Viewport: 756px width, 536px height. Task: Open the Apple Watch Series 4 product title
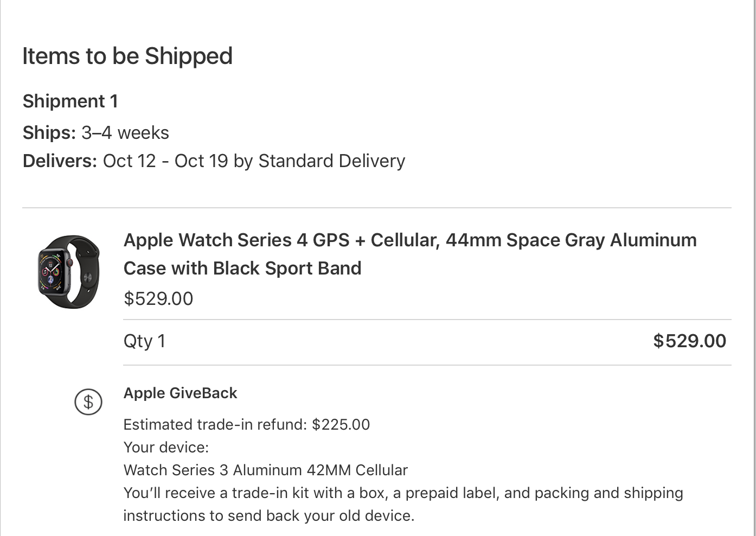(x=409, y=240)
